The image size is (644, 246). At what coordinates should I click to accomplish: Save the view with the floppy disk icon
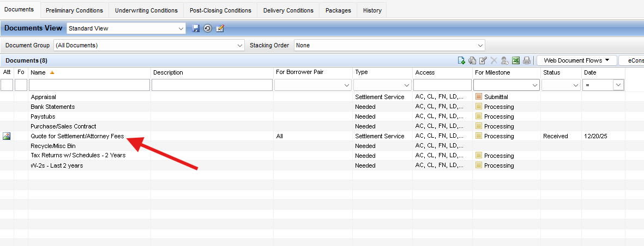196,28
